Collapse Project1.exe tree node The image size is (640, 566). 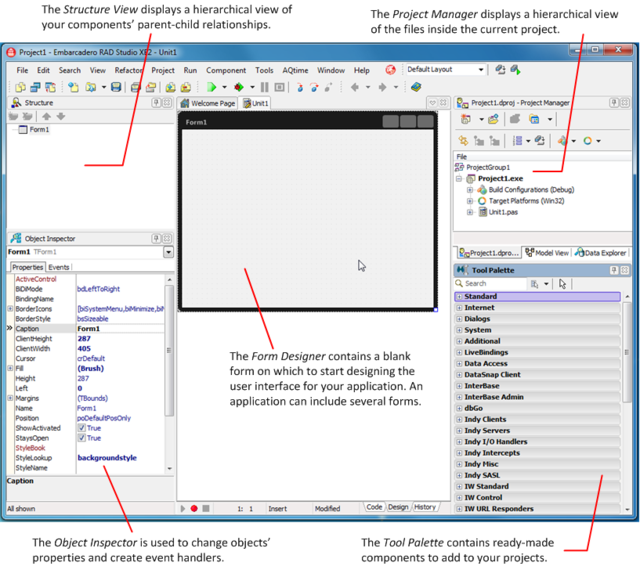(x=459, y=179)
